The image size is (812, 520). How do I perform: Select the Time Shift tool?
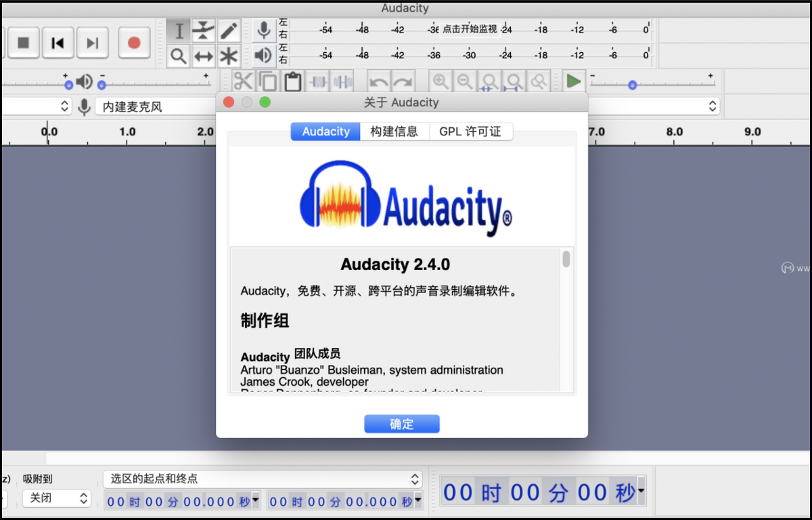pyautogui.click(x=204, y=56)
